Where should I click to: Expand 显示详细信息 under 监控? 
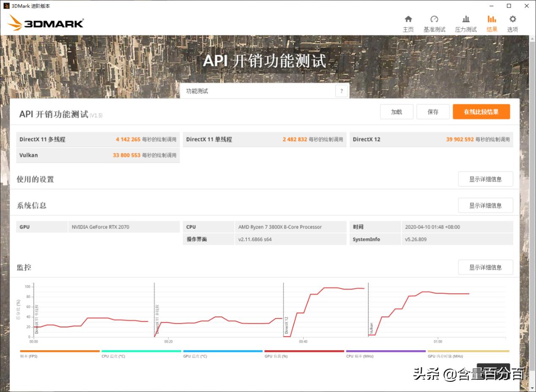tap(485, 267)
